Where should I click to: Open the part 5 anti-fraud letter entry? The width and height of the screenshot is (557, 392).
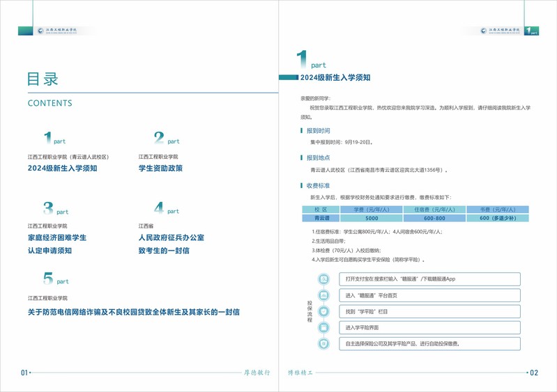[x=133, y=312]
